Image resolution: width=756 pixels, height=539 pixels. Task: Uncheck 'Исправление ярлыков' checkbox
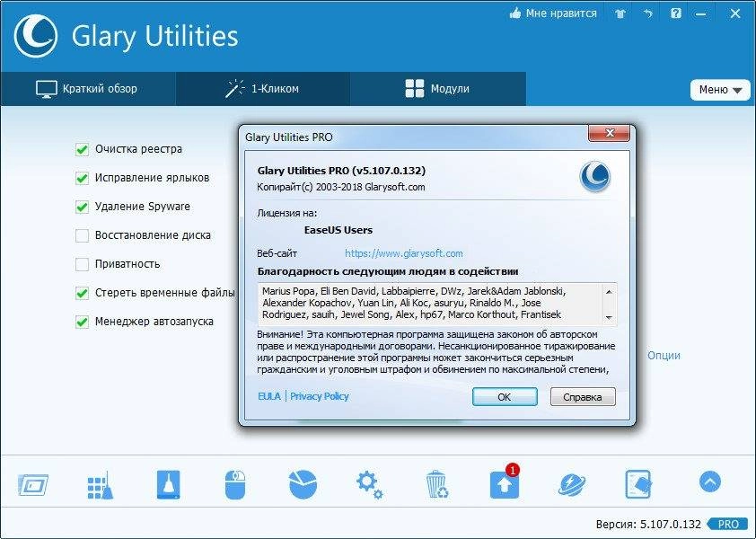[82, 178]
